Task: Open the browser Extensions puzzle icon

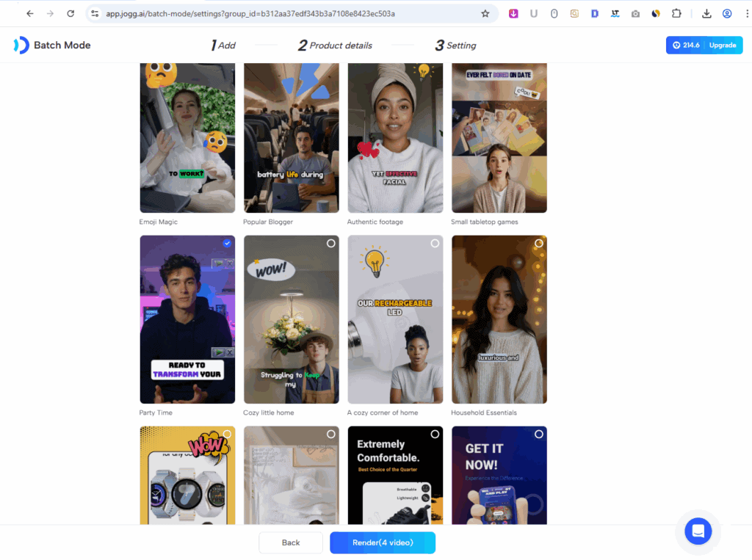Action: point(676,13)
